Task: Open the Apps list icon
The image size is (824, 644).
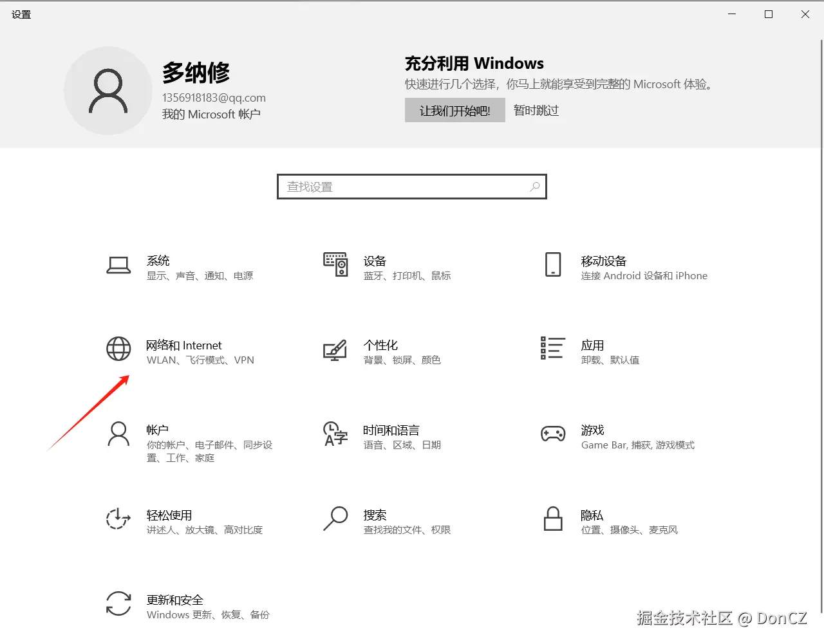Action: point(552,348)
